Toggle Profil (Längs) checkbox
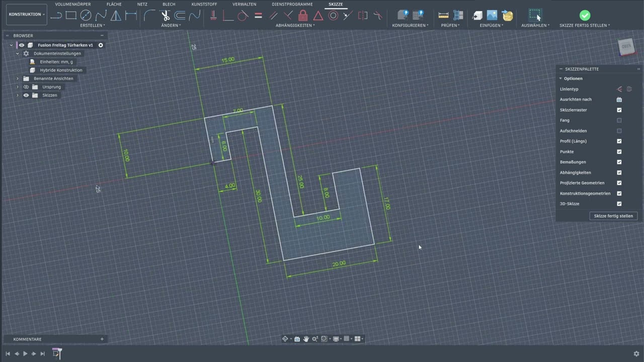This screenshot has width=644, height=362. [x=619, y=141]
